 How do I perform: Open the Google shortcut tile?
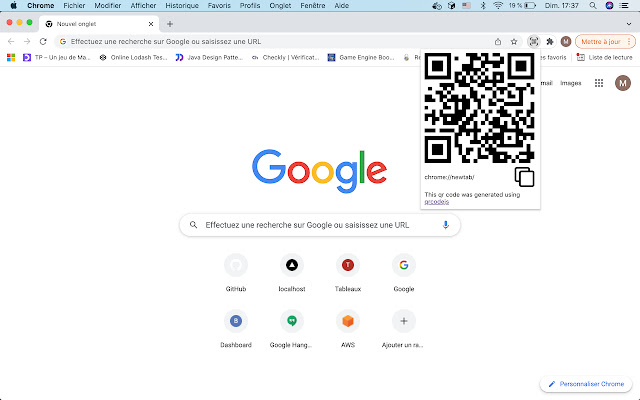coord(404,273)
